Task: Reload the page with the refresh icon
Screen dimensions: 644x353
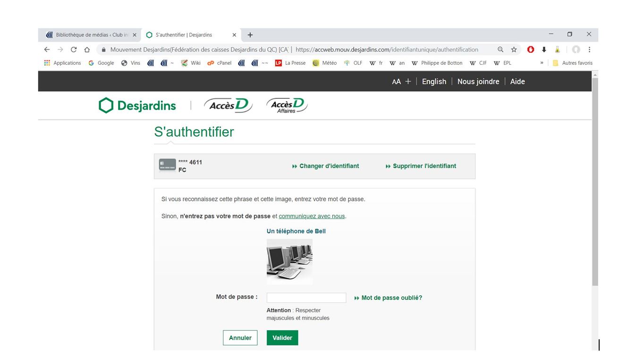Action: 74,50
